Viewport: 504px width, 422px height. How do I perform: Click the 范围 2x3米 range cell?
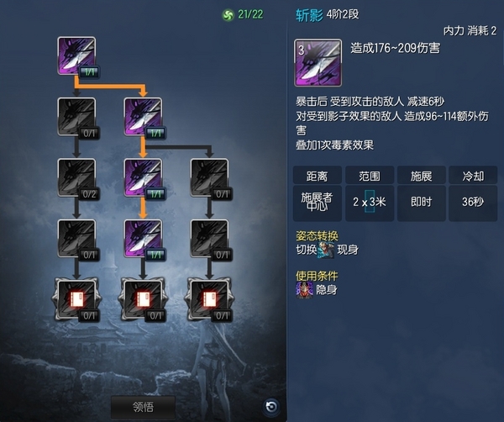pos(370,203)
